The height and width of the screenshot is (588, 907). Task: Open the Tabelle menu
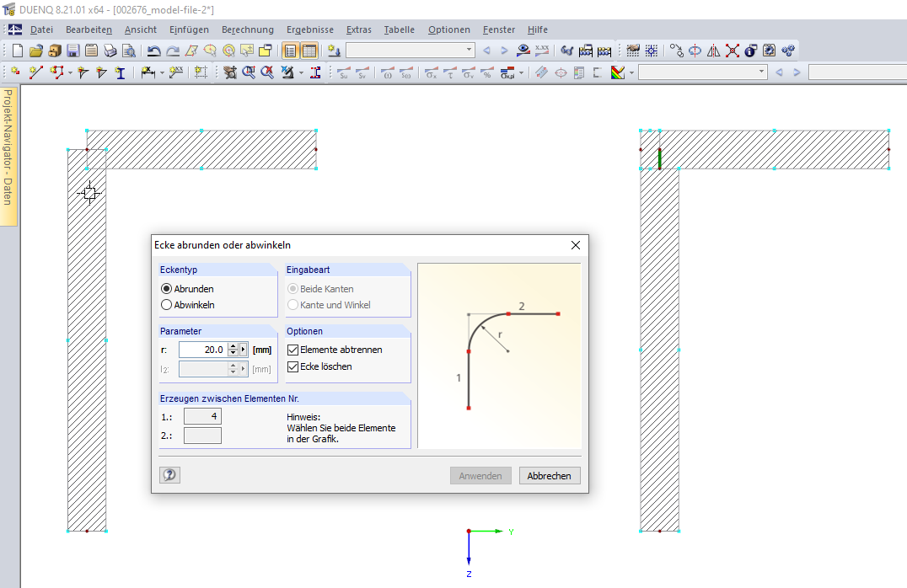399,29
